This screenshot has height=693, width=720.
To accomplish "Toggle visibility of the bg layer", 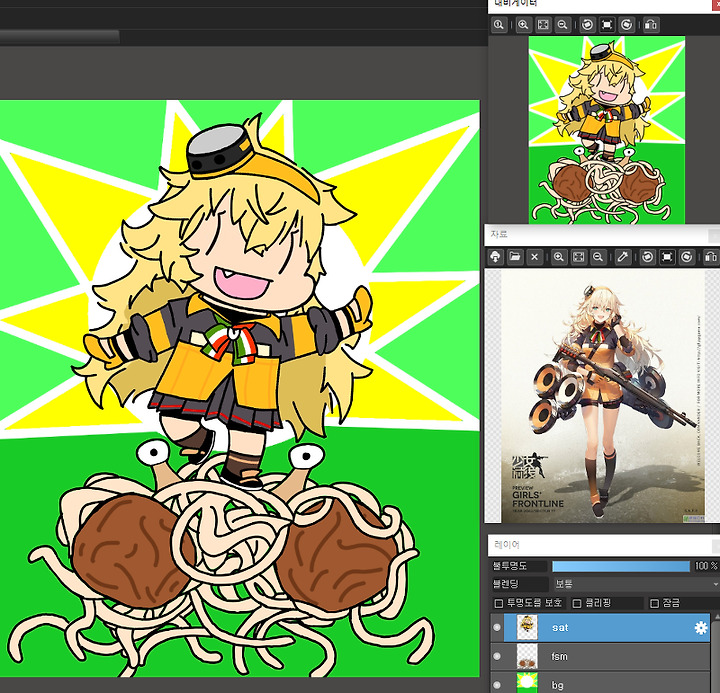I will [497, 685].
